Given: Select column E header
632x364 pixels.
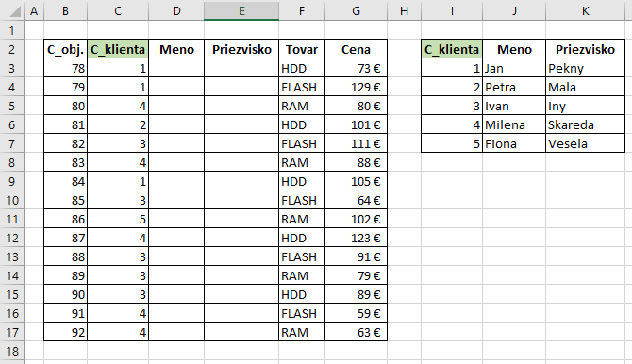Looking at the screenshot, I should (241, 11).
